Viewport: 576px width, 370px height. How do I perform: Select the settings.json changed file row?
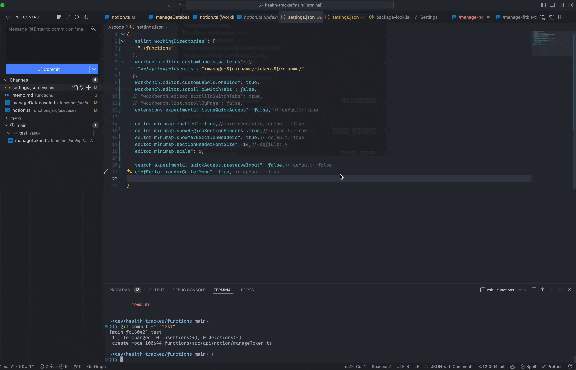(51, 87)
